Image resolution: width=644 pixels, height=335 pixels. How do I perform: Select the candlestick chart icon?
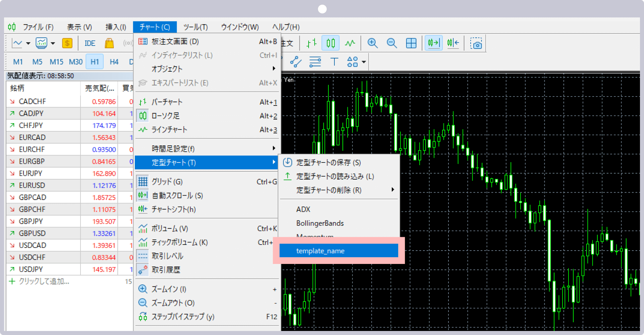(x=330, y=43)
